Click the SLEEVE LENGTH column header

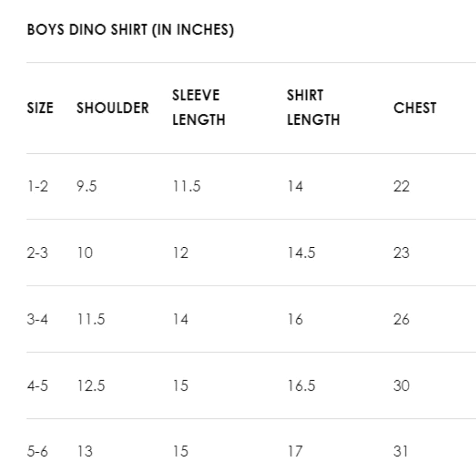(198, 108)
